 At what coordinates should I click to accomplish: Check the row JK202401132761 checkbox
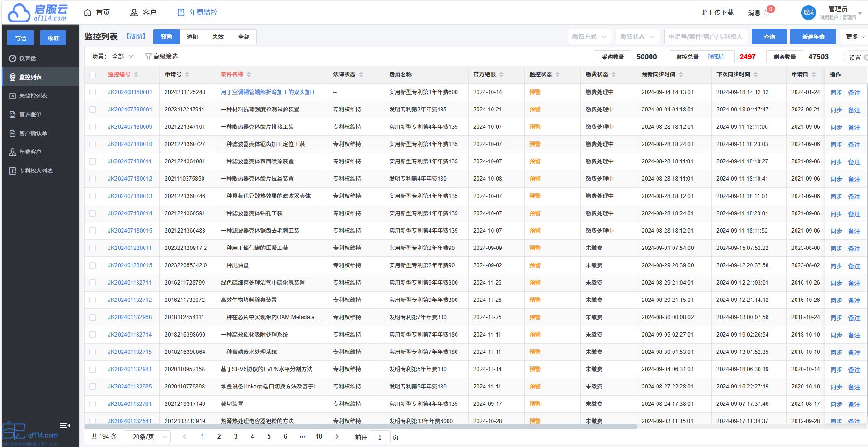pos(93,404)
